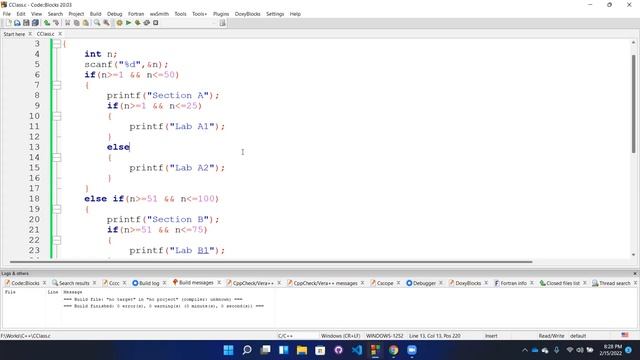Open Replace with the toolbar icon
The height and width of the screenshot is (360, 640).
click(x=106, y=23)
